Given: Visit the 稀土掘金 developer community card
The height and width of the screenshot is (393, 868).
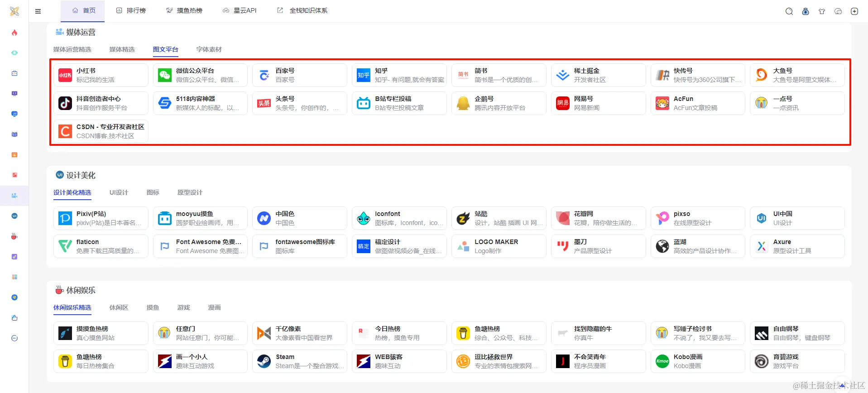Looking at the screenshot, I should coord(599,75).
